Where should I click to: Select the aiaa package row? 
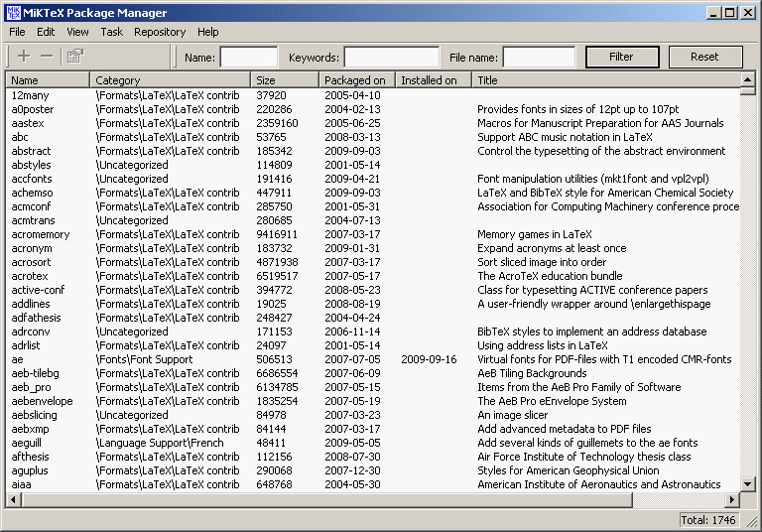pos(373,484)
